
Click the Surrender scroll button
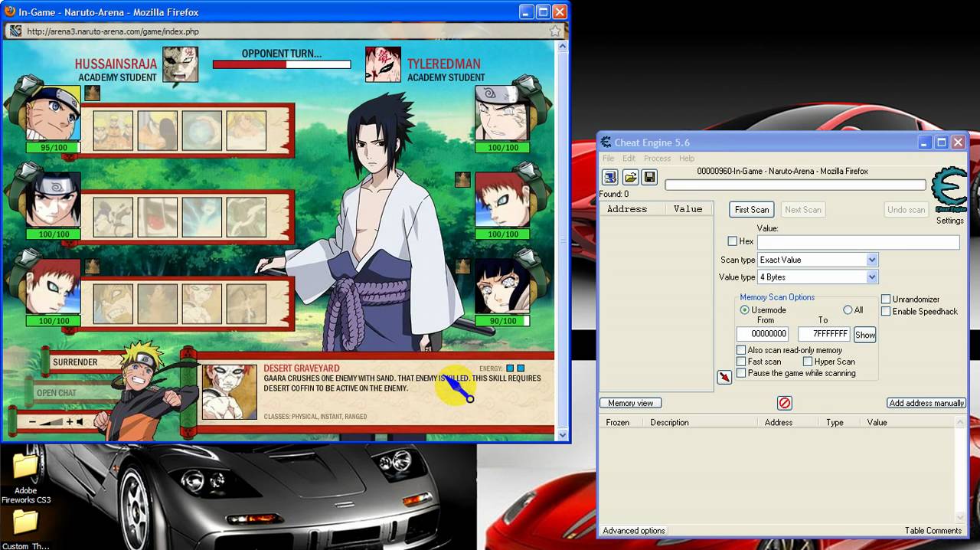pyautogui.click(x=84, y=362)
